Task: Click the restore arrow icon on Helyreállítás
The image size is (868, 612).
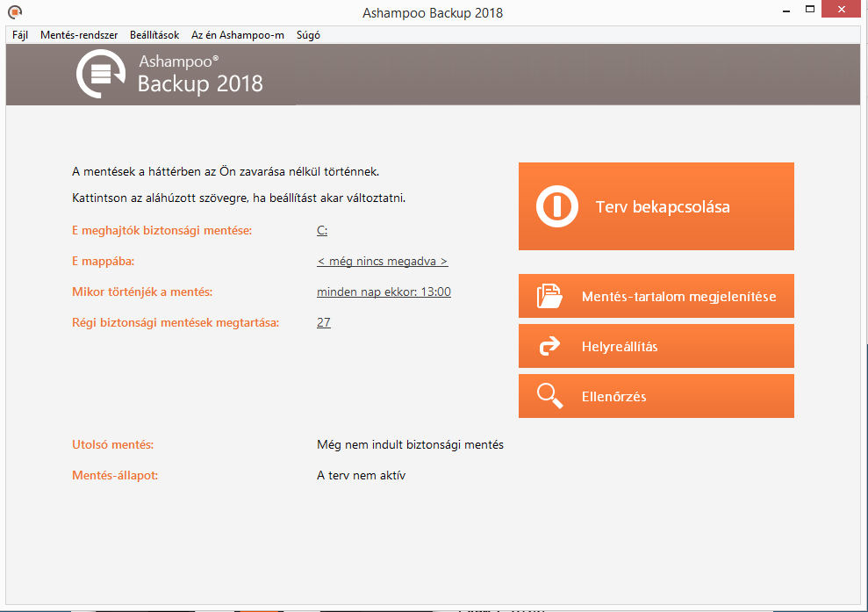Action: tap(549, 346)
